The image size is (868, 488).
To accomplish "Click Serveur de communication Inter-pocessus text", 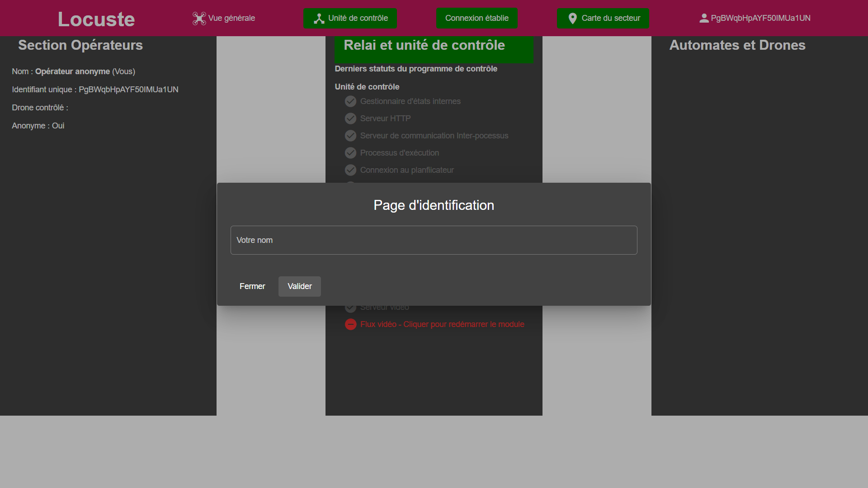I will coord(434,136).
